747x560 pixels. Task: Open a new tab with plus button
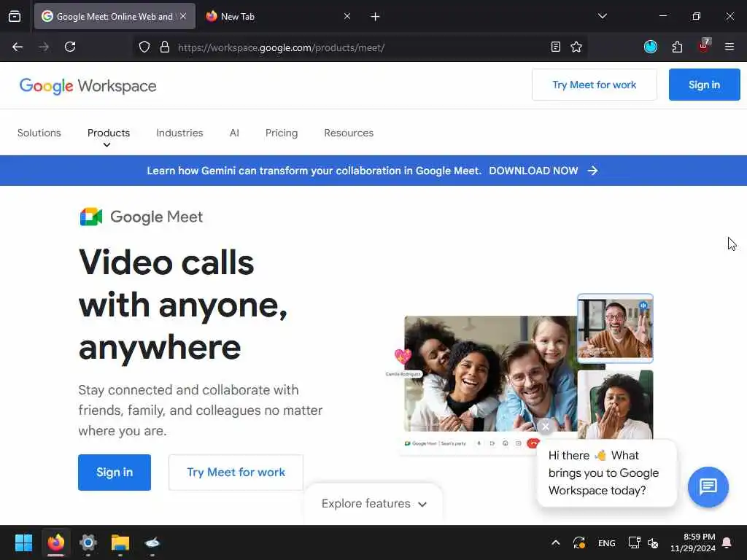pyautogui.click(x=376, y=17)
